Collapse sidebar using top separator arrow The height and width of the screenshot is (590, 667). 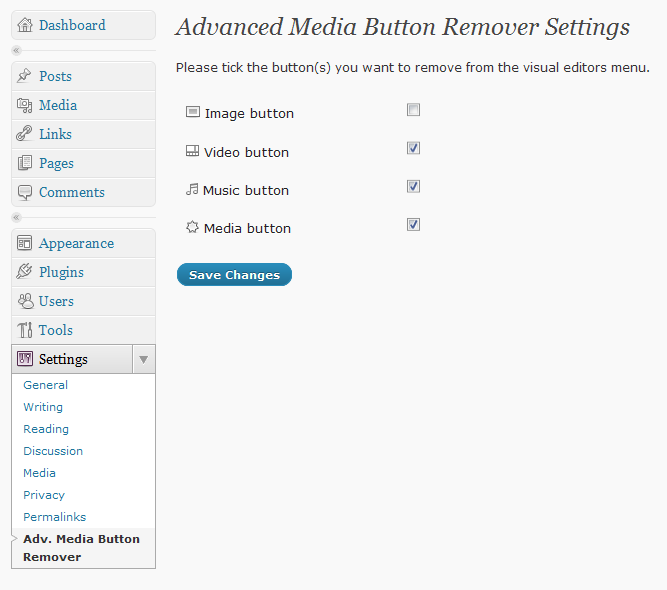(x=16, y=50)
